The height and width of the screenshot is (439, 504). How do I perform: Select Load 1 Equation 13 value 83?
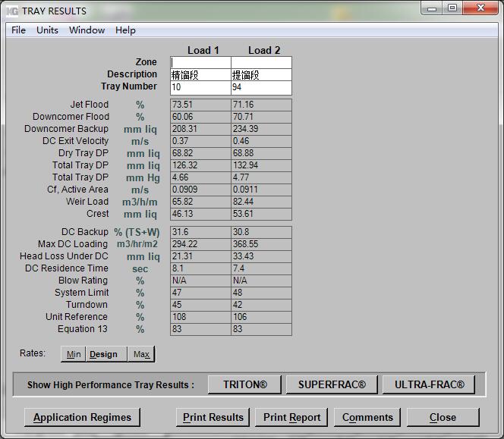(x=200, y=330)
